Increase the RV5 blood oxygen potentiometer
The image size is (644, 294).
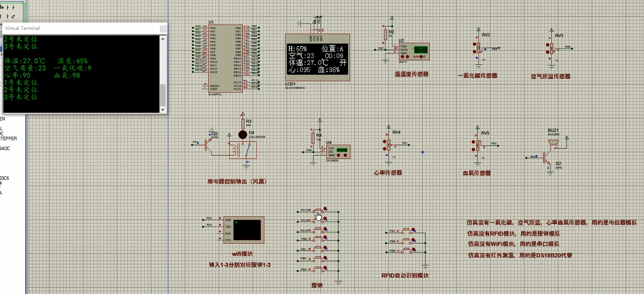pos(473,142)
